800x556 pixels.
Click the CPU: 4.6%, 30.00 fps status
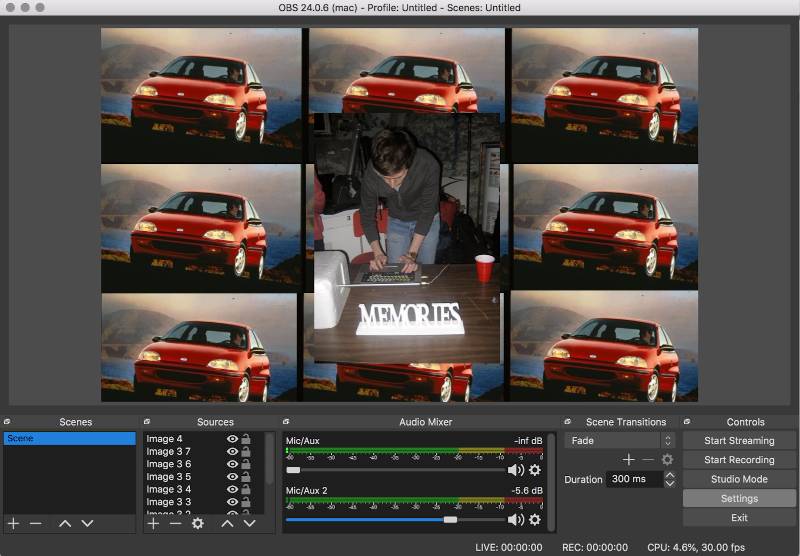[696, 547]
